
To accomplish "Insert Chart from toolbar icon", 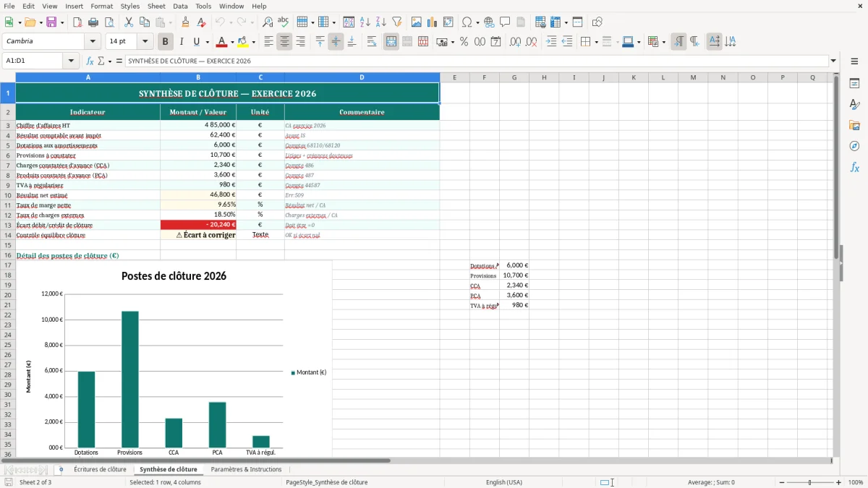I will click(x=433, y=22).
